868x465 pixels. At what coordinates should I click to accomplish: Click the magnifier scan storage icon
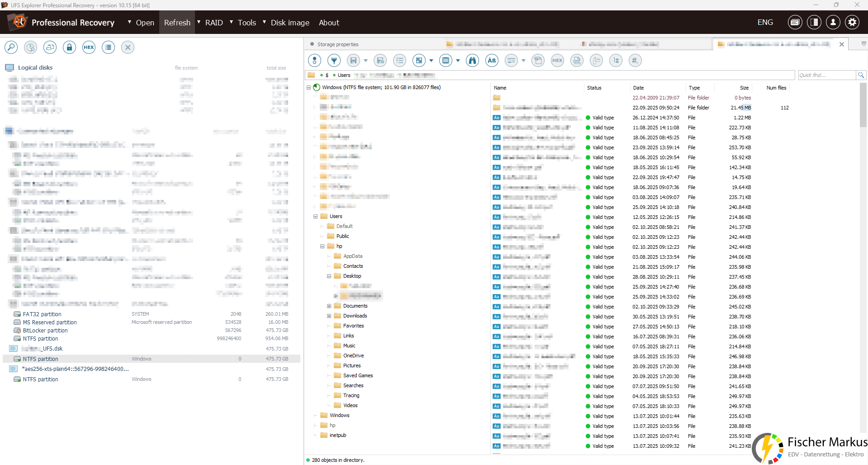[x=11, y=47]
